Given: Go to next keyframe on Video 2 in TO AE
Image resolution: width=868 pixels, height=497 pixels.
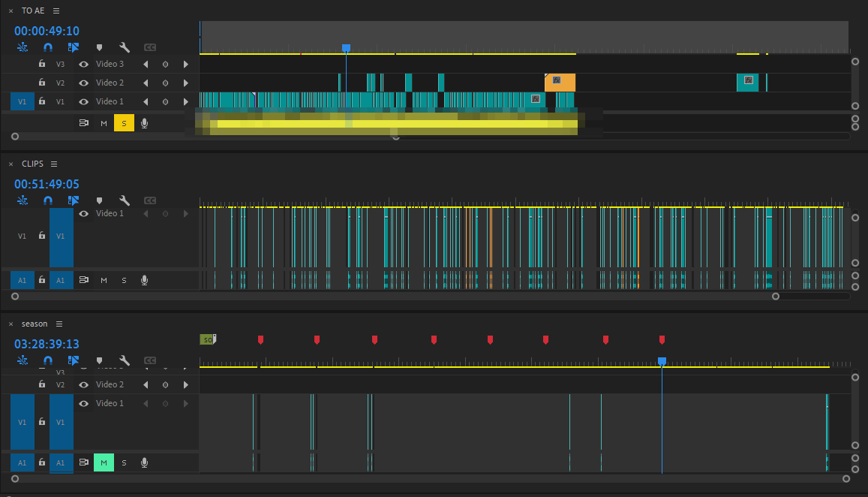Looking at the screenshot, I should tap(185, 83).
